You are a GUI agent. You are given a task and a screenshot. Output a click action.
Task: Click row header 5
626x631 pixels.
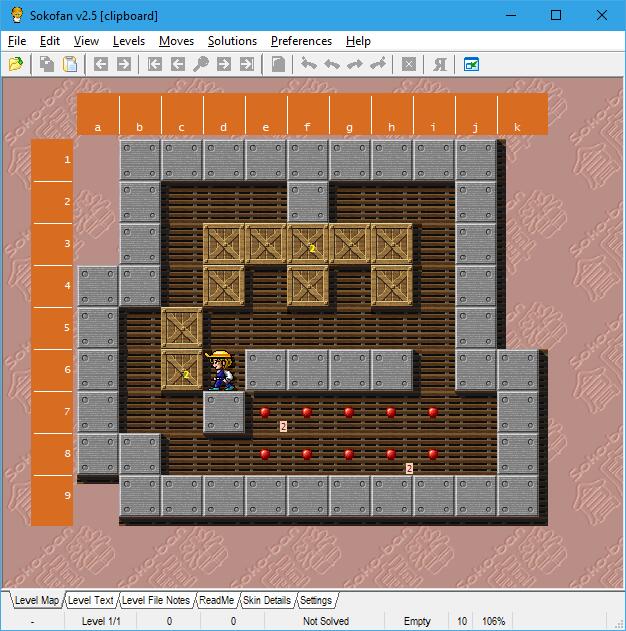[x=52, y=328]
